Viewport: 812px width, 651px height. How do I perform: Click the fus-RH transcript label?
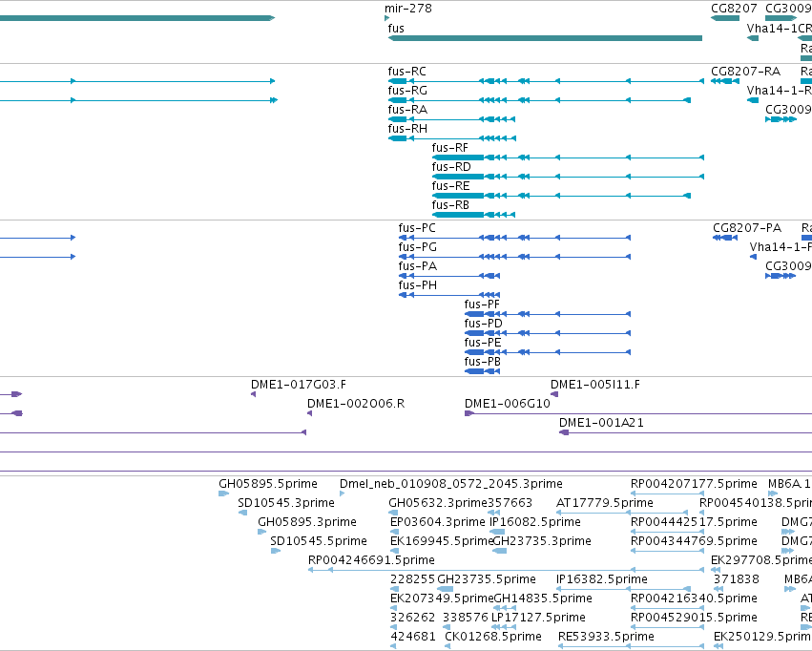click(x=407, y=129)
